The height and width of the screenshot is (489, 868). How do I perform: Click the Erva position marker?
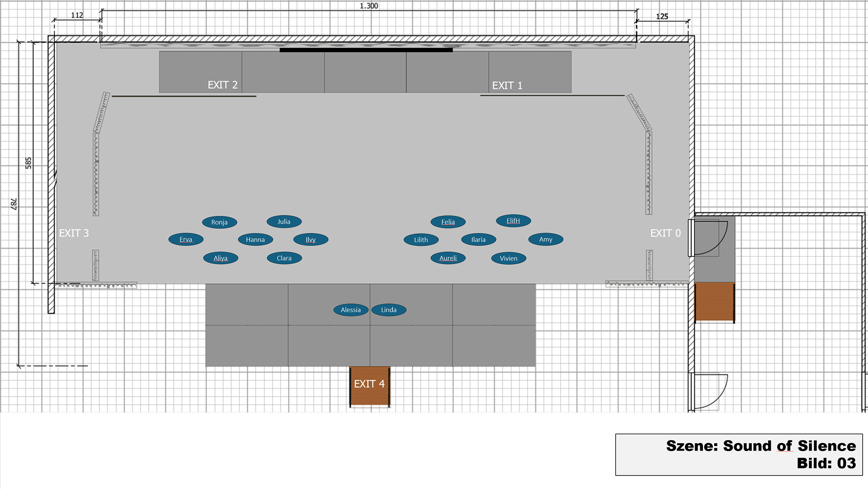click(186, 239)
